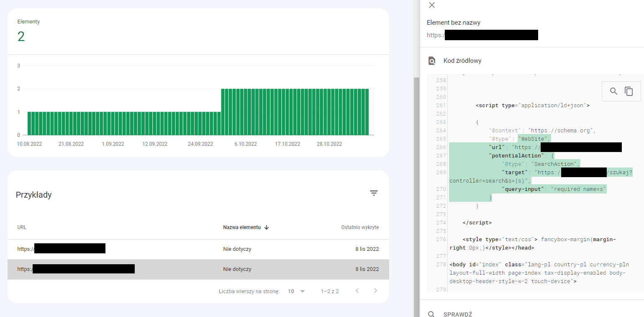Click the "SearchAction" type code line
Image resolution: width=644 pixels, height=317 pixels.
pos(541,164)
